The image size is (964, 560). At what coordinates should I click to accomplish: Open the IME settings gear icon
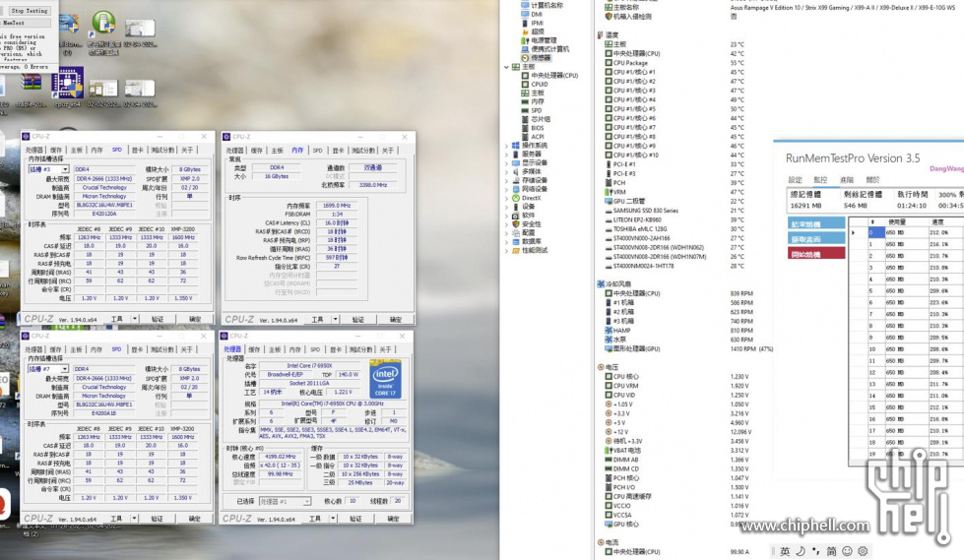pyautogui.click(x=863, y=551)
